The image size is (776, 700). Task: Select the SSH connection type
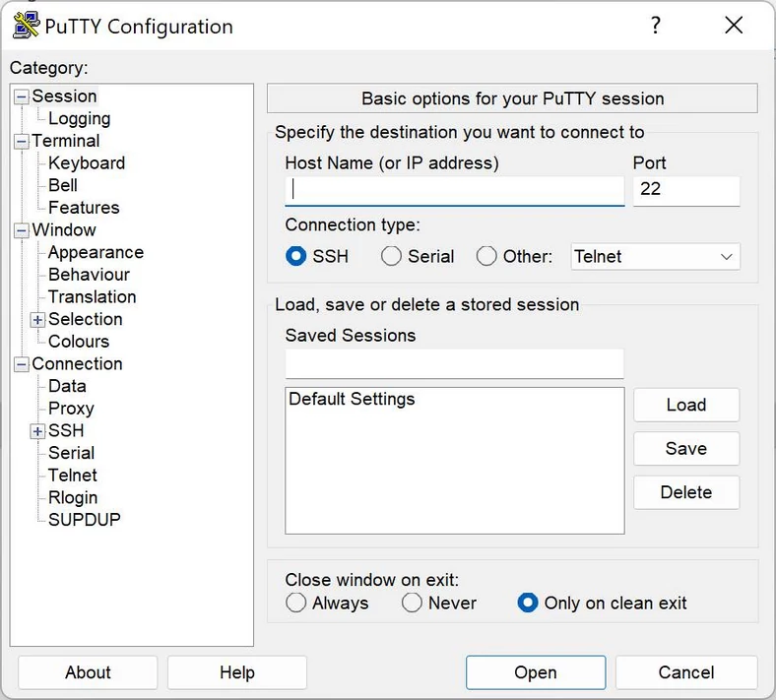tap(296, 256)
